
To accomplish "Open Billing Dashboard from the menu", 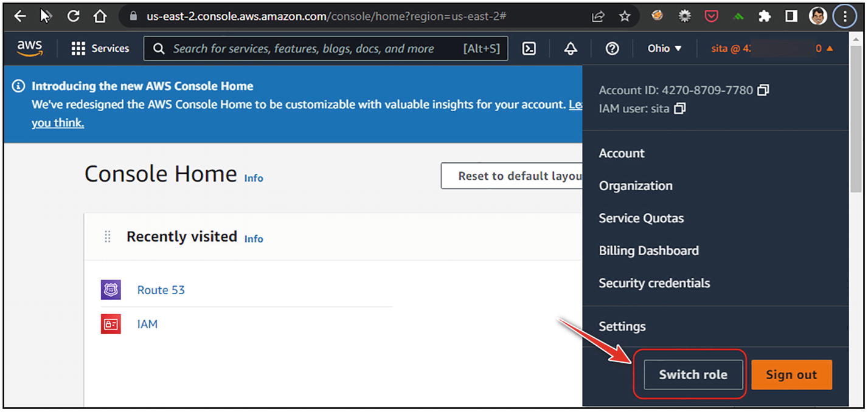I will pos(648,250).
